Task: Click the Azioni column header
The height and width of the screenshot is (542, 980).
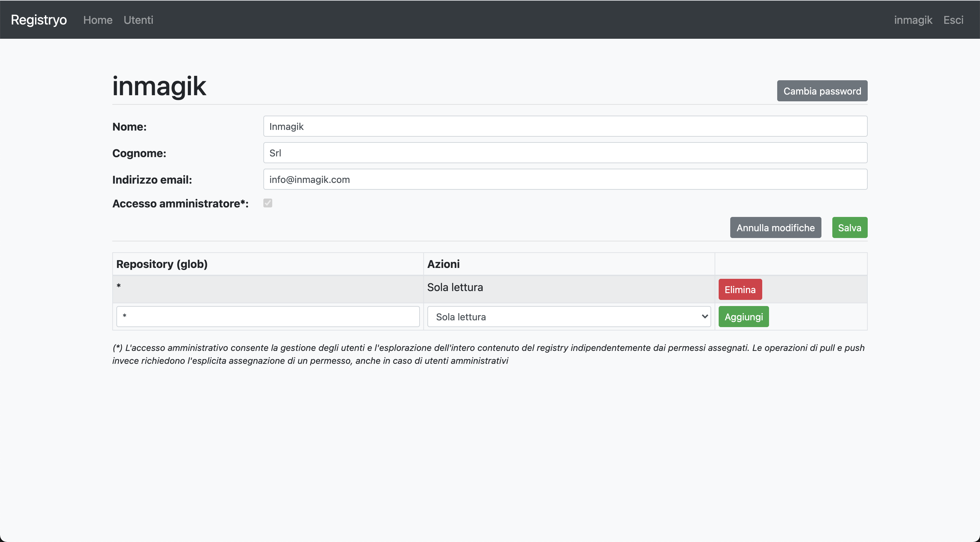Action: coord(443,264)
